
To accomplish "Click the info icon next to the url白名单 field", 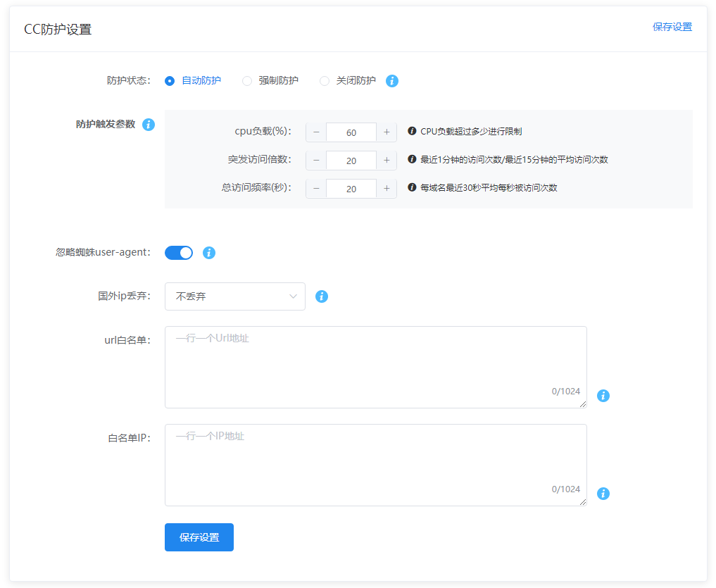I will (603, 396).
